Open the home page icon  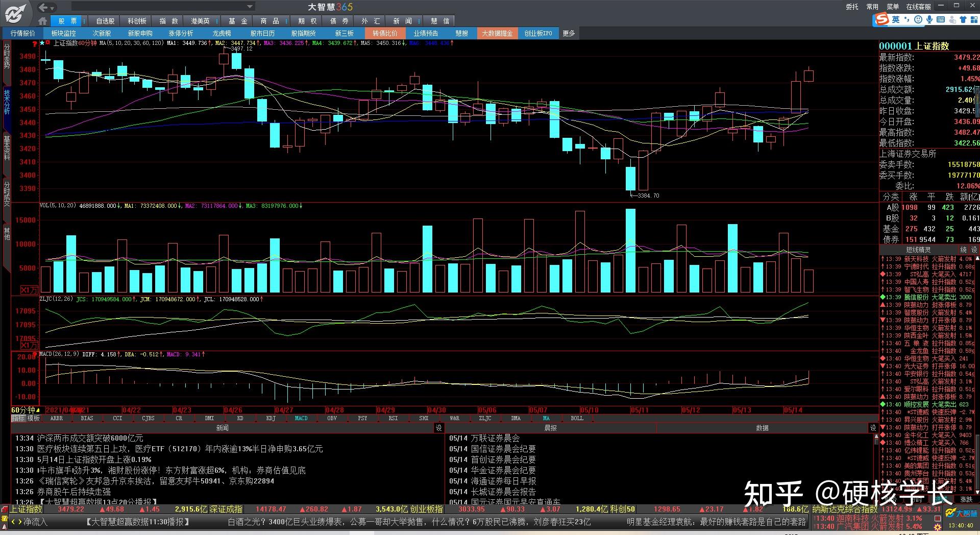click(x=43, y=21)
